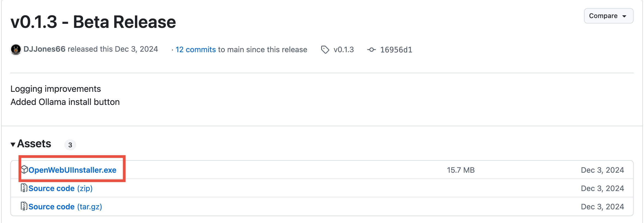Open commit 16956d1
This screenshot has width=644, height=223.
click(396, 50)
